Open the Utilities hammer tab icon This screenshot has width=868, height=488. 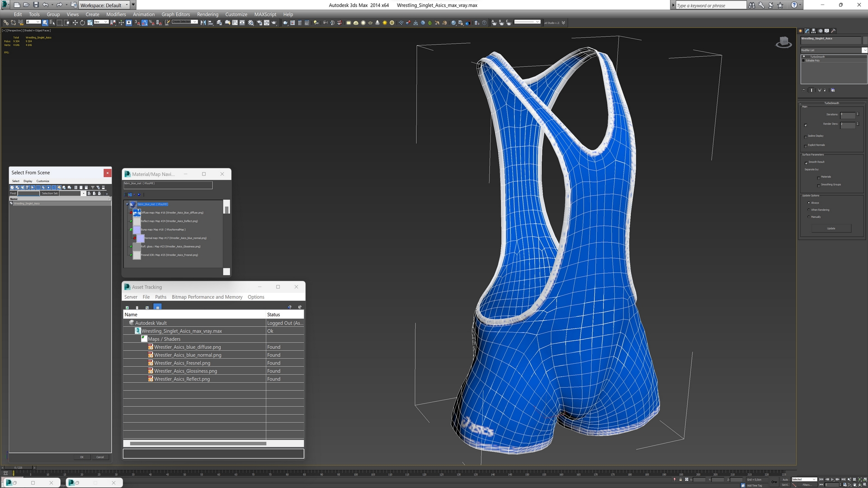833,31
